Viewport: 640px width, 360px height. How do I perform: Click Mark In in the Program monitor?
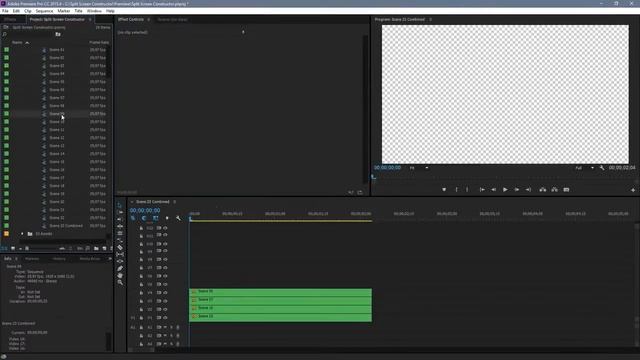coord(456,190)
